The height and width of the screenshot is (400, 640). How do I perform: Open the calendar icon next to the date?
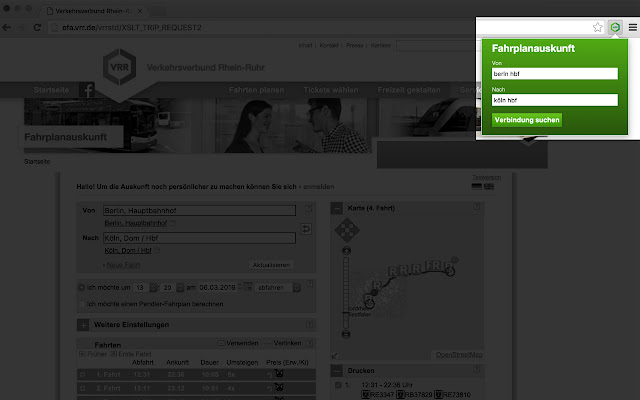[x=248, y=287]
